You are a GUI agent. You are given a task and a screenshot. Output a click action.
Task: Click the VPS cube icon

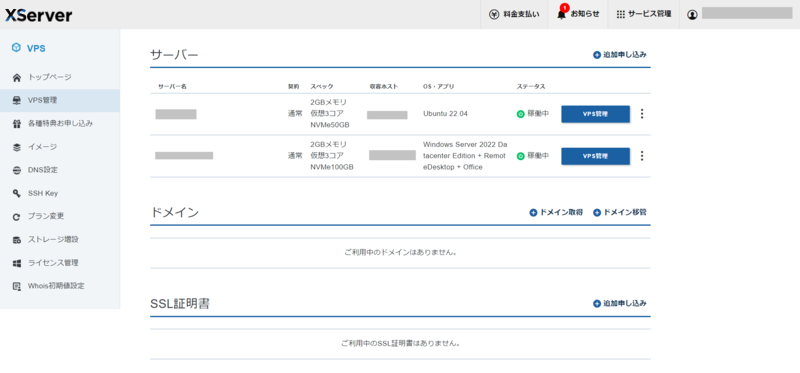(x=16, y=48)
